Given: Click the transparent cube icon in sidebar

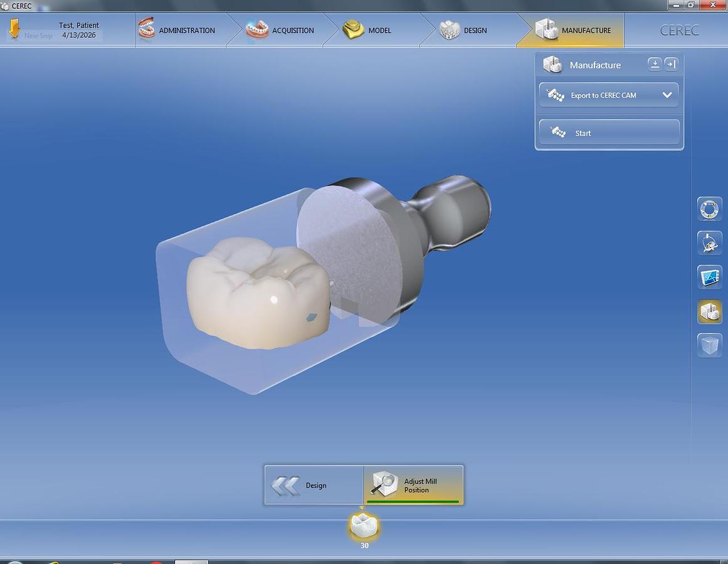Looking at the screenshot, I should pyautogui.click(x=709, y=345).
